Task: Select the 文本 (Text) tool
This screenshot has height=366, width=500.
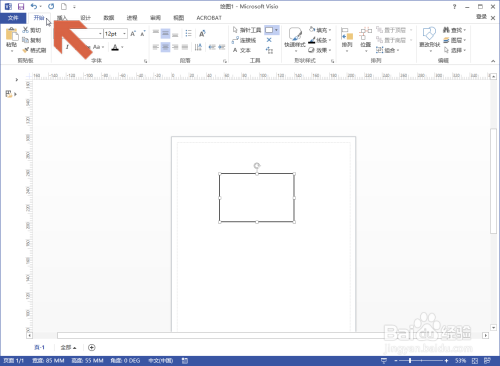Action: 242,50
